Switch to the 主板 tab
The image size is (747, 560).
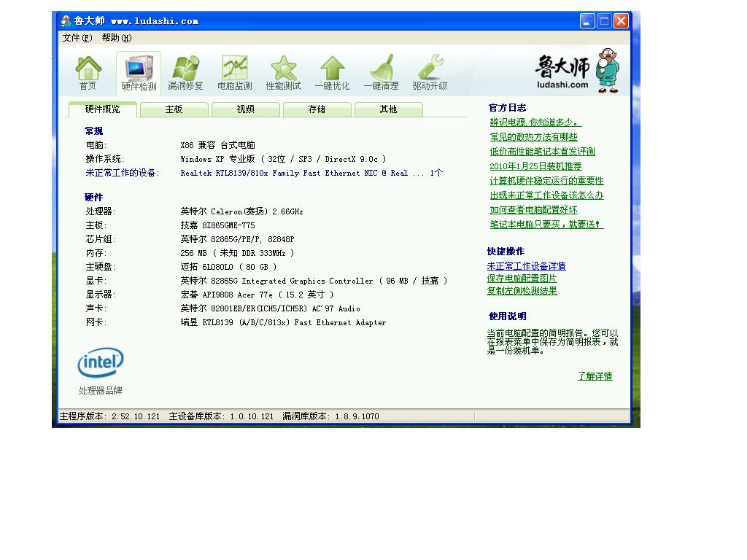pyautogui.click(x=174, y=109)
